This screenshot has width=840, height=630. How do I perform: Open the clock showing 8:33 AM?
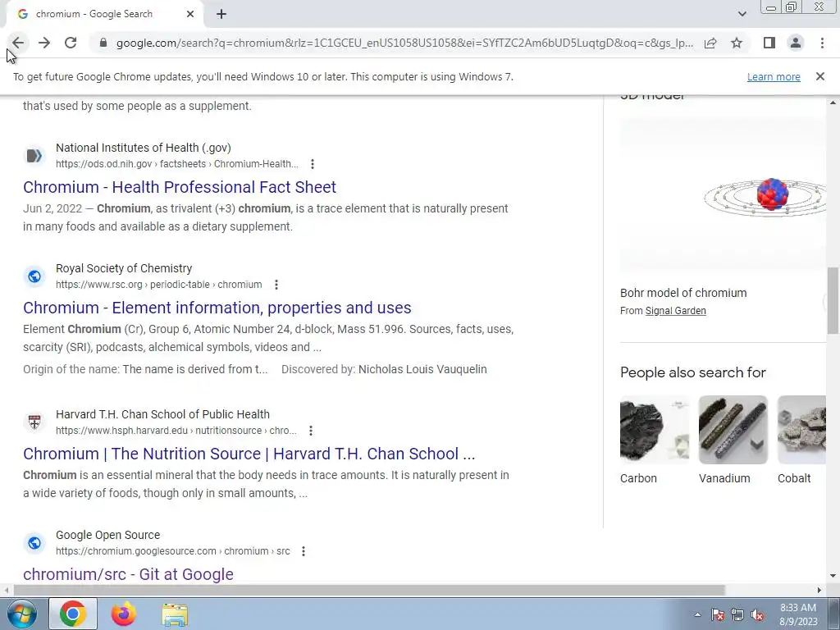pos(798,614)
